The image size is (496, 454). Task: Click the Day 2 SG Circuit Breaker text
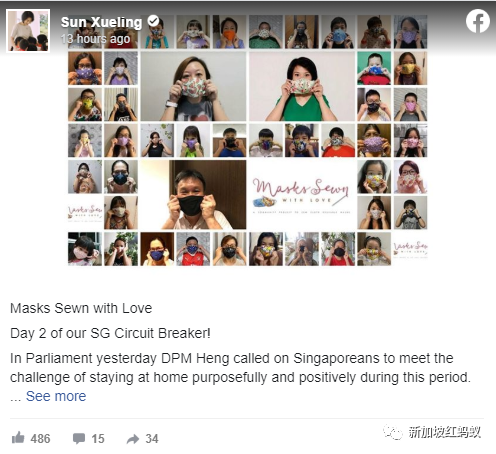tap(110, 333)
